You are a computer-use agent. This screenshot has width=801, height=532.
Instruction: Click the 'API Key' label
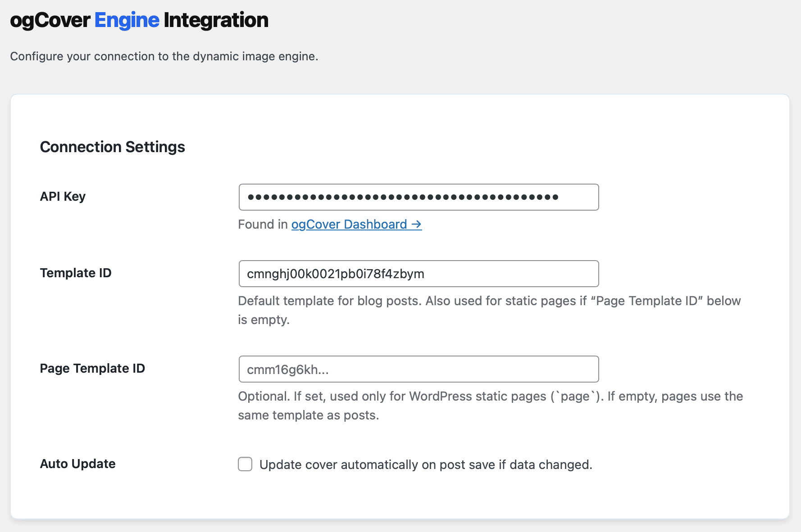click(63, 196)
